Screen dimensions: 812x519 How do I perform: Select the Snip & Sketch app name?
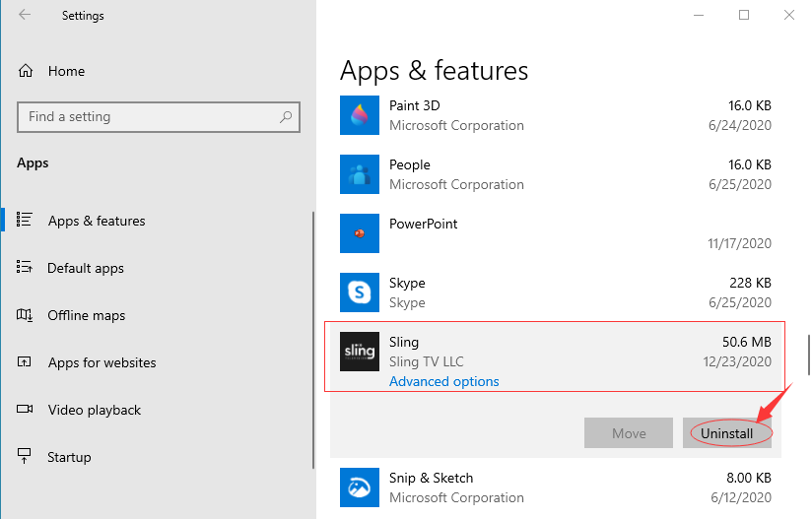431,478
